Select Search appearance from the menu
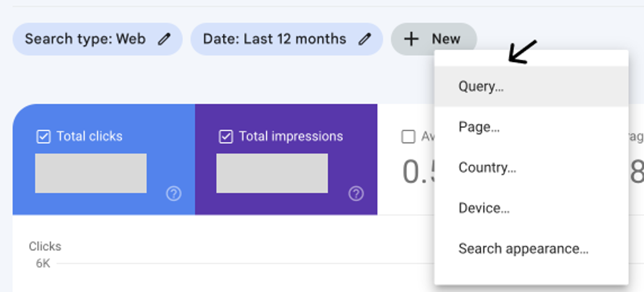The height and width of the screenshot is (292, 644). [523, 249]
